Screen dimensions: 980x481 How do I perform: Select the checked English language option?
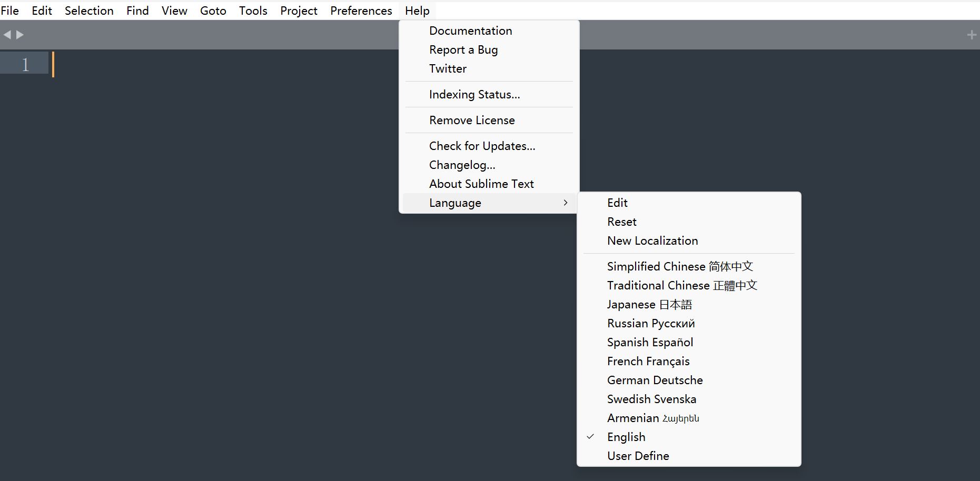click(689, 437)
